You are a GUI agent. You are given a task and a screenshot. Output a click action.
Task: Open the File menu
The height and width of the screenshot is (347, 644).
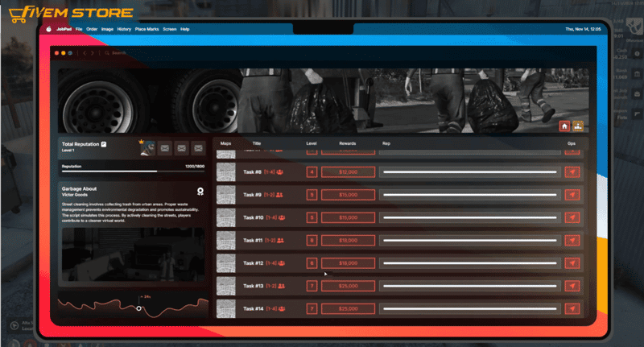[x=79, y=29]
